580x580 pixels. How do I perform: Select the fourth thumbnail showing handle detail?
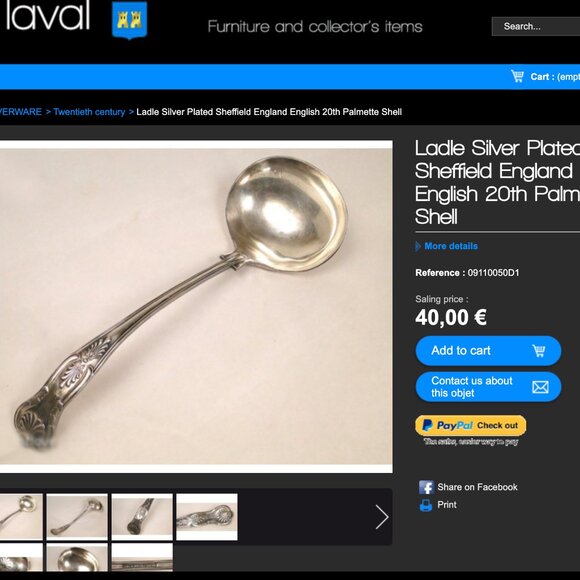(207, 517)
